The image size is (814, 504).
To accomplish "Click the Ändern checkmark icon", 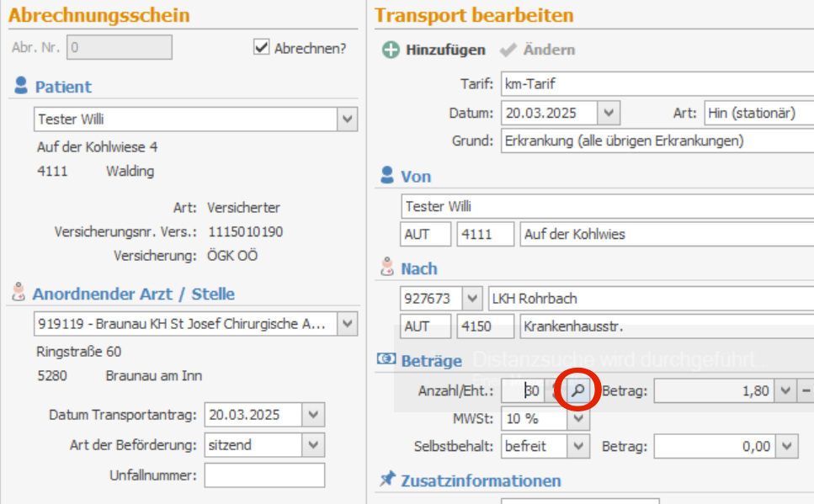I will click(x=508, y=50).
